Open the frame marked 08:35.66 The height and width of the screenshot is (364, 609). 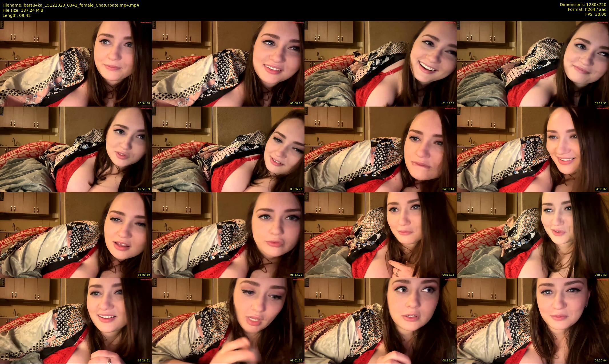380,321
